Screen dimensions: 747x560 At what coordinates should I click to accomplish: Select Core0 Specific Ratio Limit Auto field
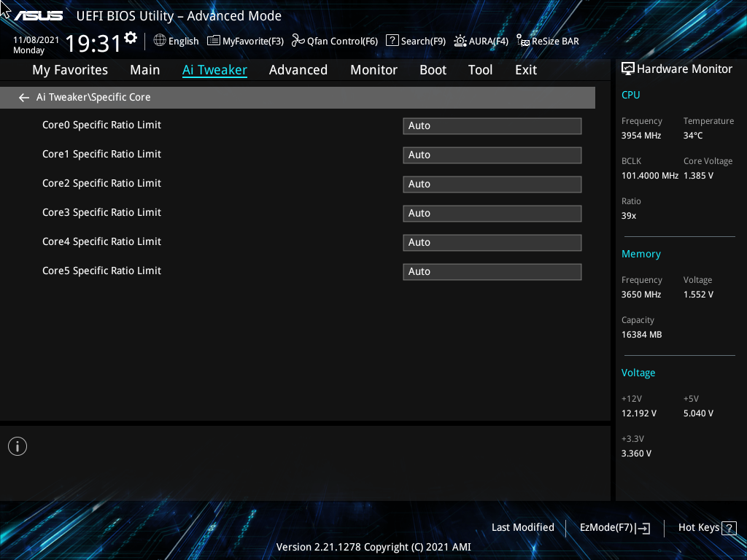coord(492,126)
